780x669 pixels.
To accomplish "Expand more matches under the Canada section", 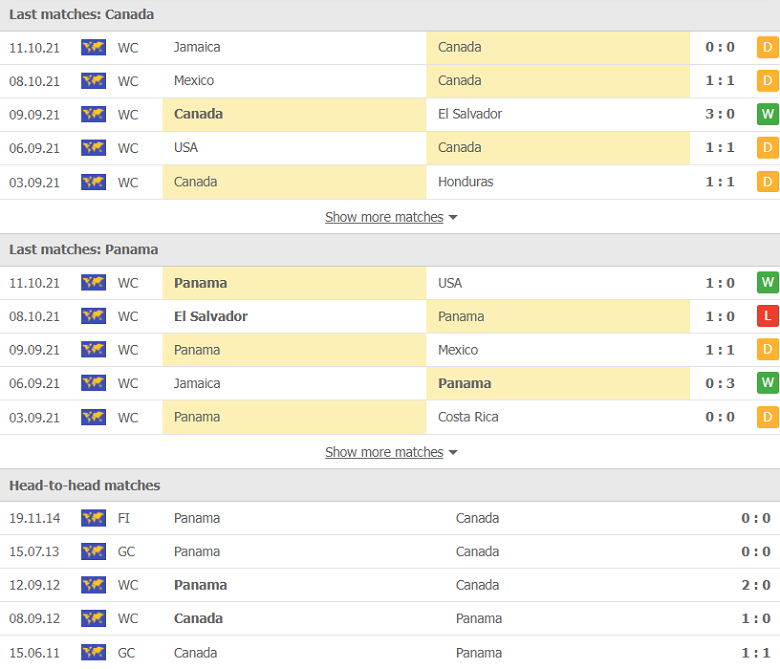I will 384,217.
